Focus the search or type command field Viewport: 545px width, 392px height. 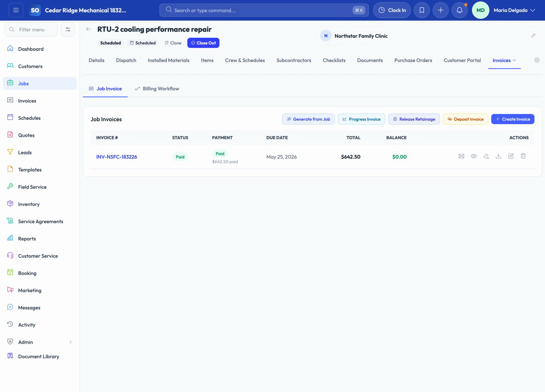pos(264,10)
